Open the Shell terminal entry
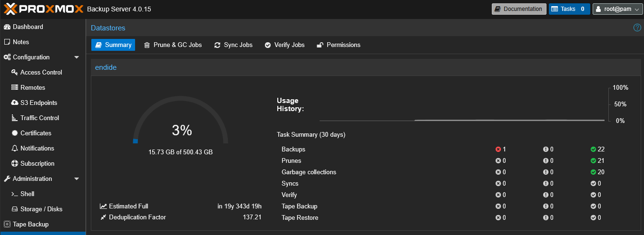Screen dimensions: 644x235 click(x=27, y=194)
